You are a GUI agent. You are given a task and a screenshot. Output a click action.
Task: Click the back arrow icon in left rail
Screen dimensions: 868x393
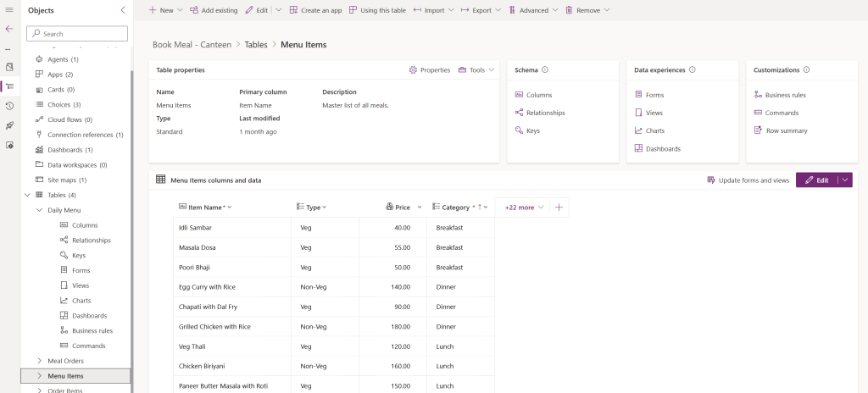[9, 29]
